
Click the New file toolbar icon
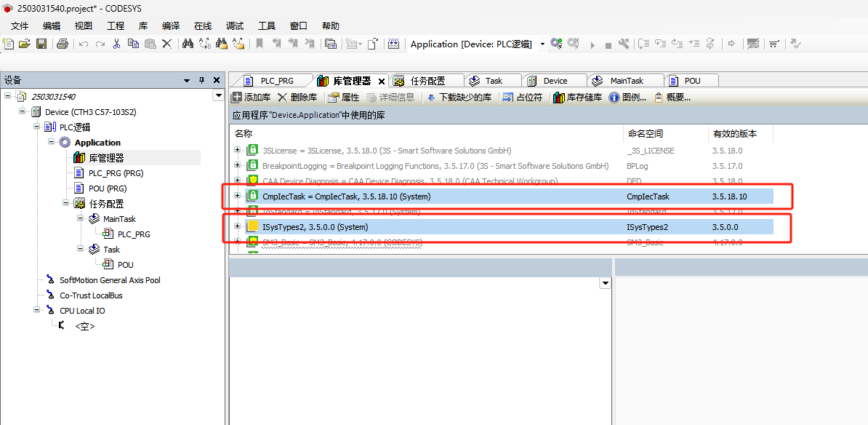[x=8, y=44]
